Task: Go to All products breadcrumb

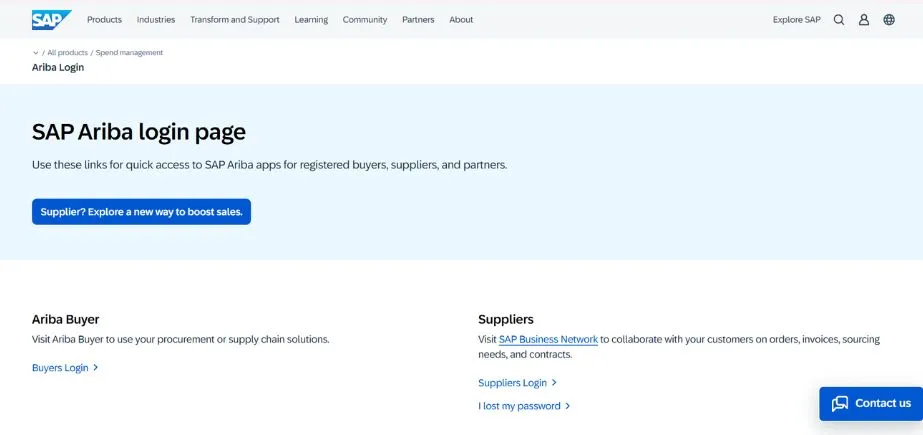Action: (x=68, y=52)
